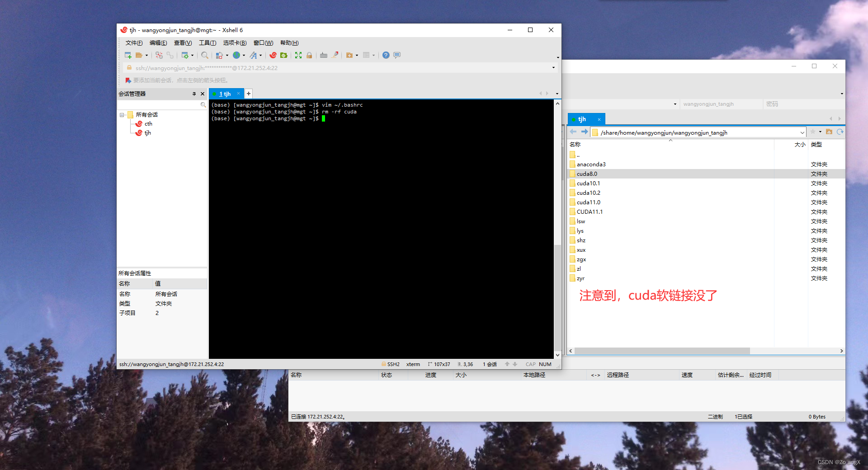Click the Font letter A icon

tap(253, 55)
